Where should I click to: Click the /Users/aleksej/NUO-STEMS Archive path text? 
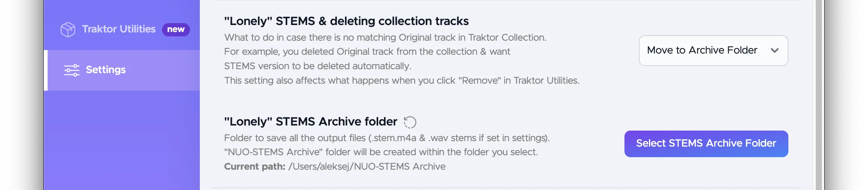pos(367,167)
